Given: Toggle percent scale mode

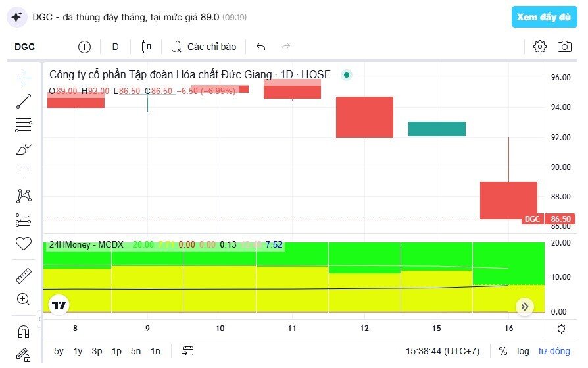Looking at the screenshot, I should pyautogui.click(x=503, y=351).
